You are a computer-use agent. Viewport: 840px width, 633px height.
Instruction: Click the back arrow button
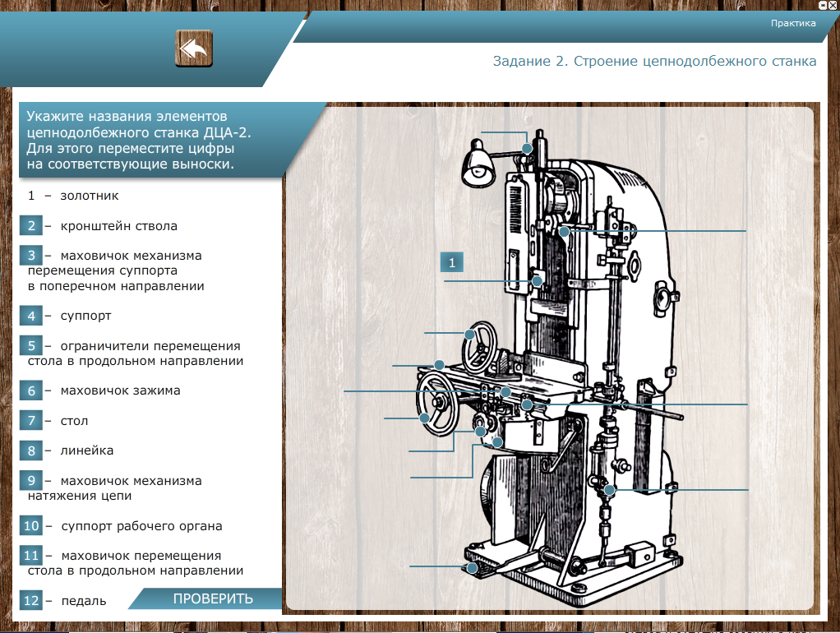(x=194, y=49)
